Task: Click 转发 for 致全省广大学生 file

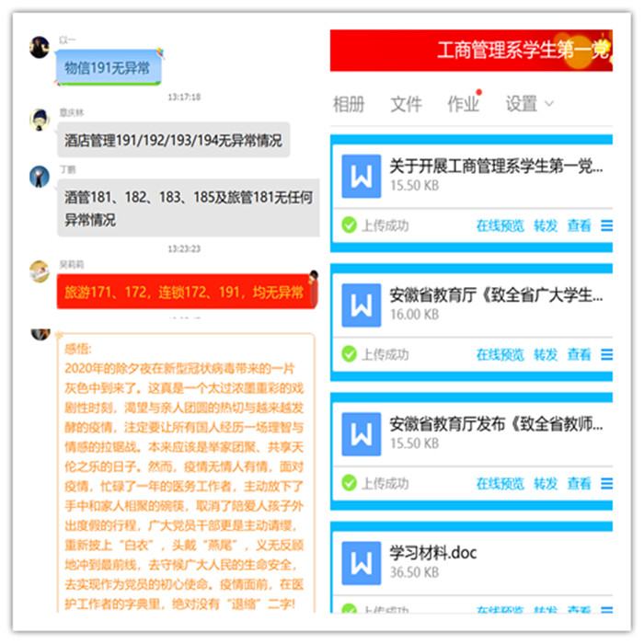Action: tap(546, 354)
